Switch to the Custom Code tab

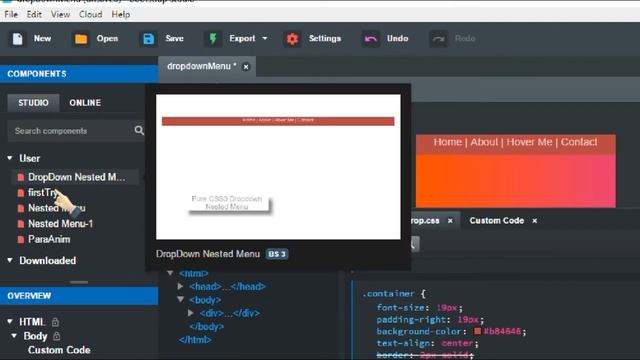pos(496,221)
